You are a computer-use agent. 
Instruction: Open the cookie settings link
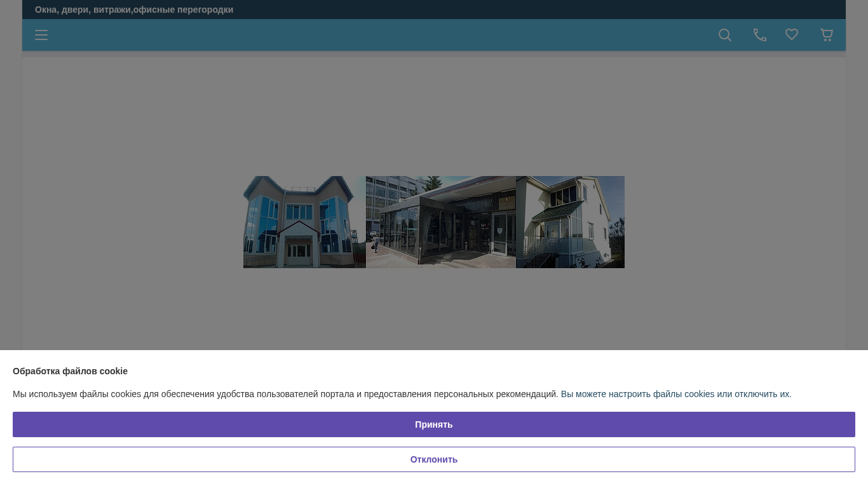[676, 394]
